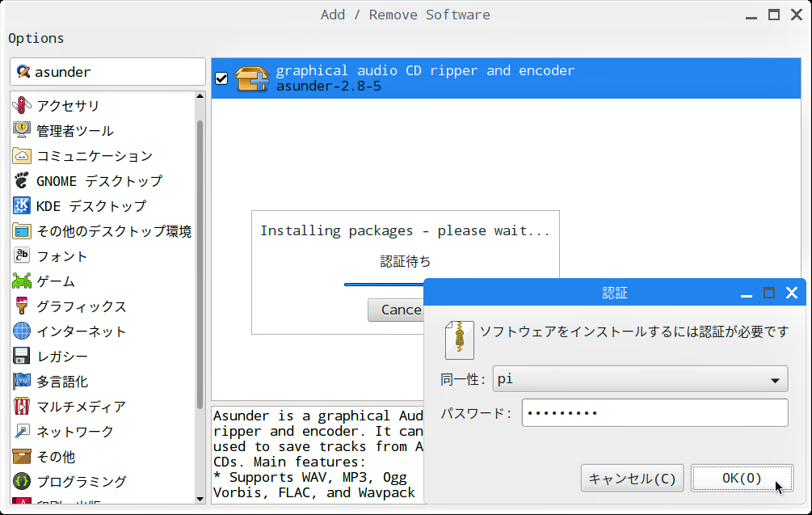
Task: Click the ゲーム invader icon
Action: click(22, 281)
